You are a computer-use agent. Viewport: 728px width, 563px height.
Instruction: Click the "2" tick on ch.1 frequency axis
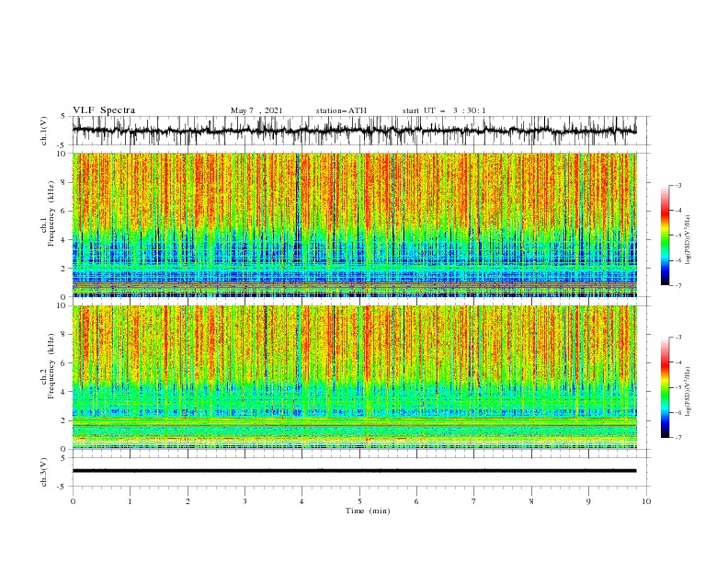pos(64,269)
